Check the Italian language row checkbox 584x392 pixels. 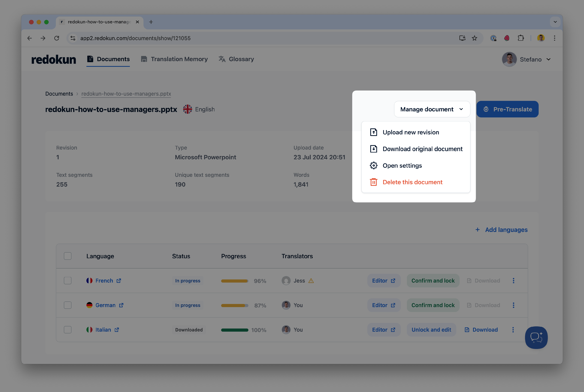point(68,329)
